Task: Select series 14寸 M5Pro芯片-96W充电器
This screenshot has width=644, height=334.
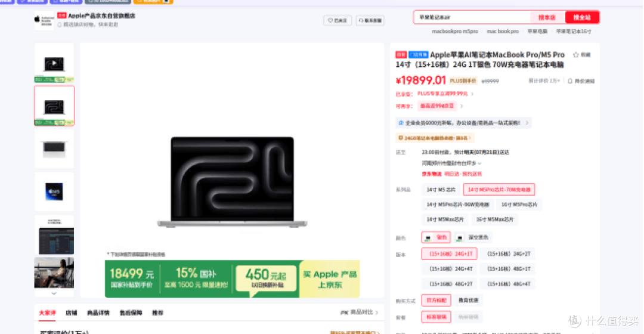Action: 457,204
